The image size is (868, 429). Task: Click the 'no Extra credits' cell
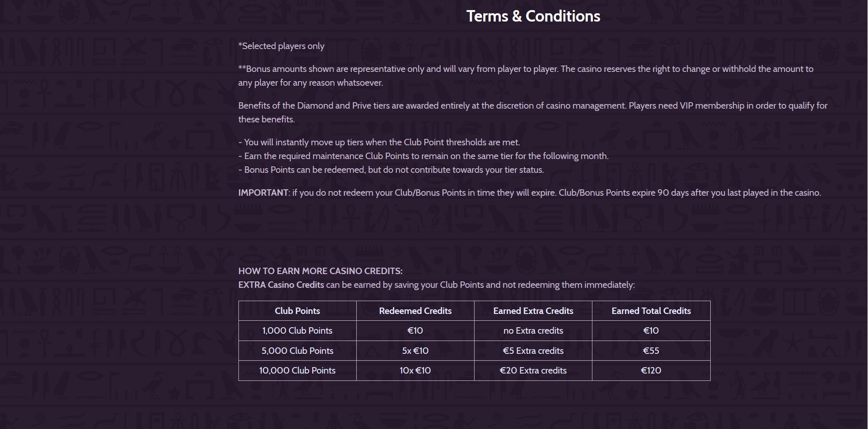pos(533,330)
